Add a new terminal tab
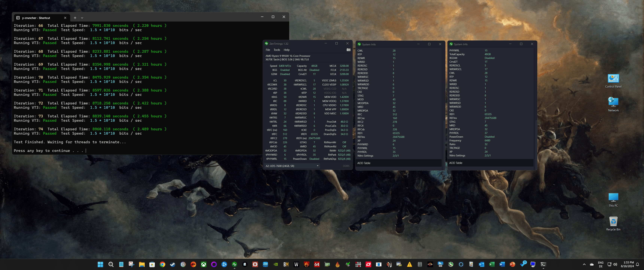The height and width of the screenshot is (270, 644). pyautogui.click(x=75, y=18)
